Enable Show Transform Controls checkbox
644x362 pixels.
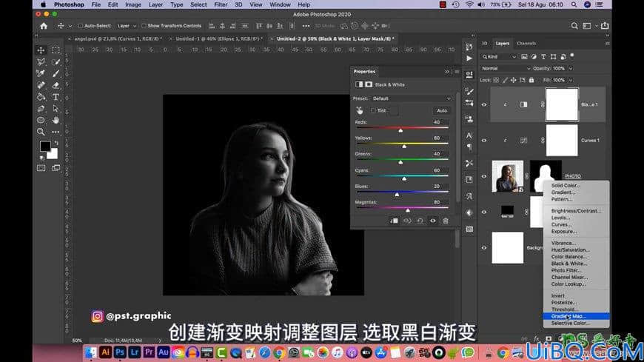point(144,26)
